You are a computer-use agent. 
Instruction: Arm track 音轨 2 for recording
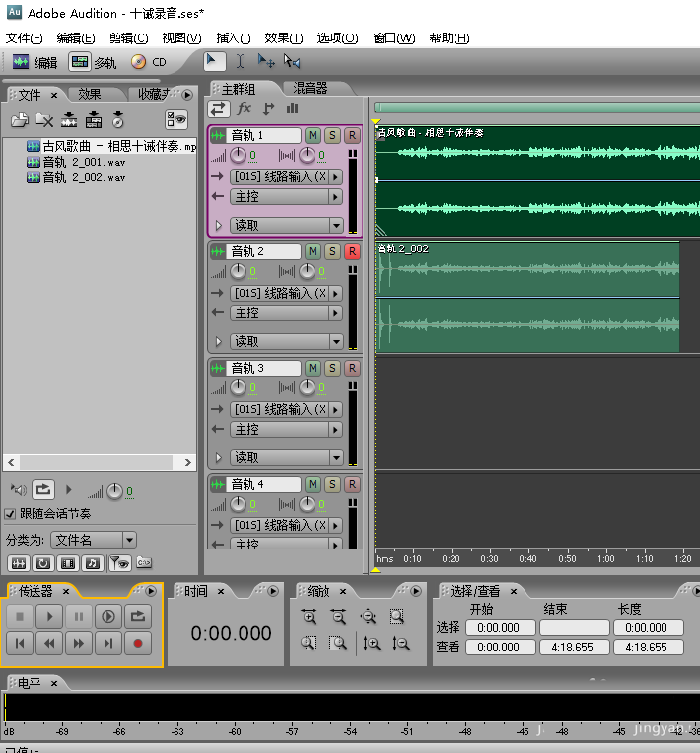pyautogui.click(x=352, y=251)
